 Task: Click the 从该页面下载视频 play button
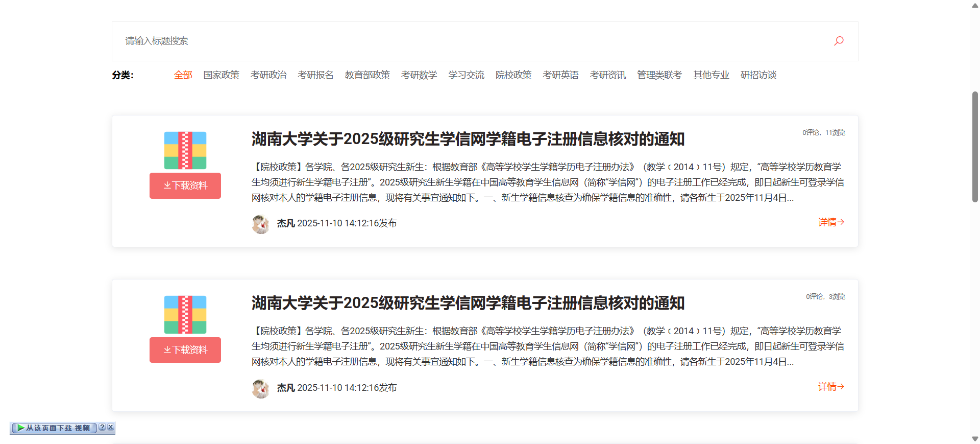click(54, 428)
